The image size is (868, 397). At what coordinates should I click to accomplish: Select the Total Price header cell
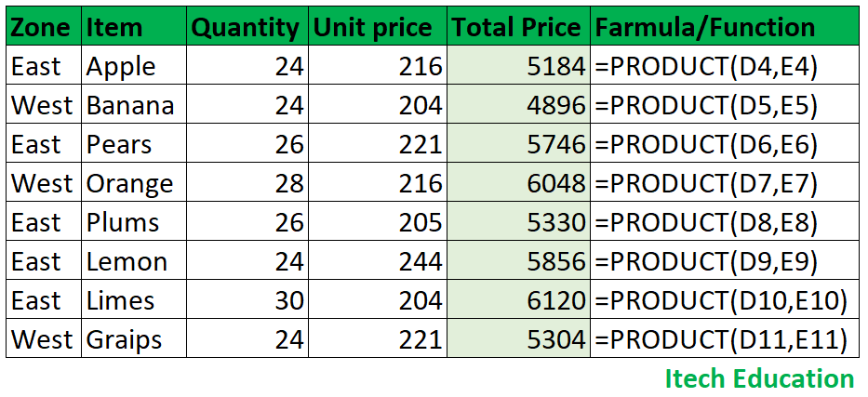(x=519, y=26)
